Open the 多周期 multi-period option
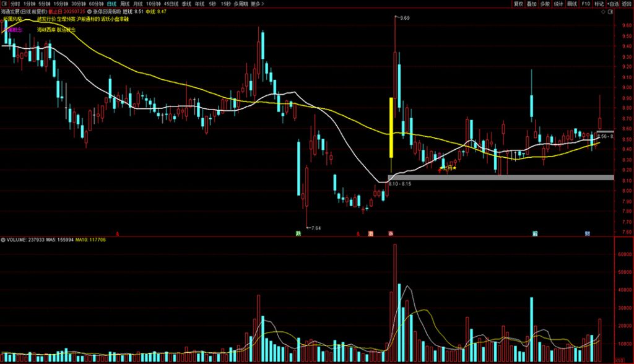 click(x=240, y=4)
